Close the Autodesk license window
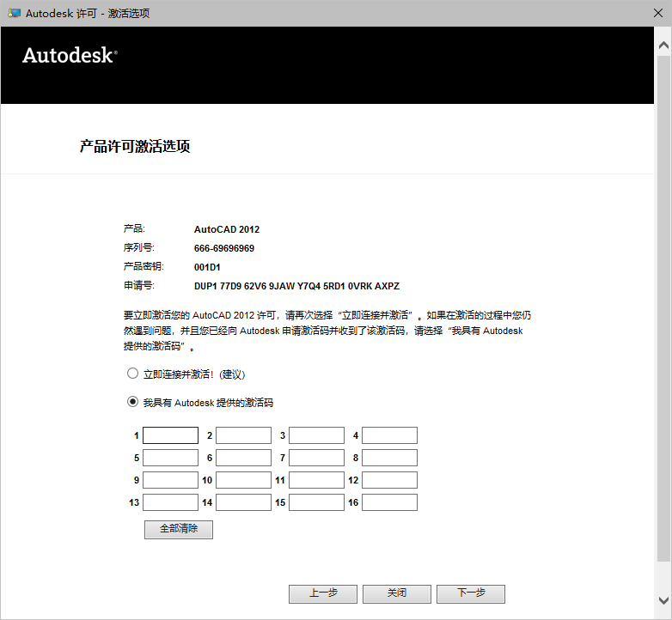Viewport: 672px width, 620px height. tap(658, 13)
